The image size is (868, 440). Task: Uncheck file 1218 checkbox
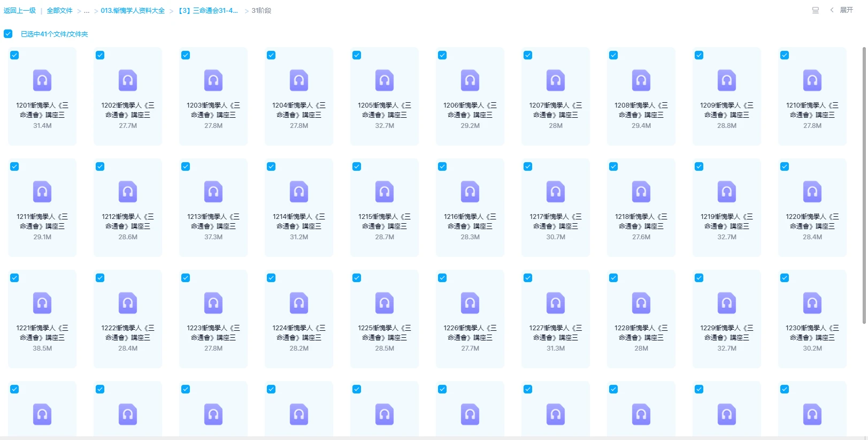coord(613,166)
